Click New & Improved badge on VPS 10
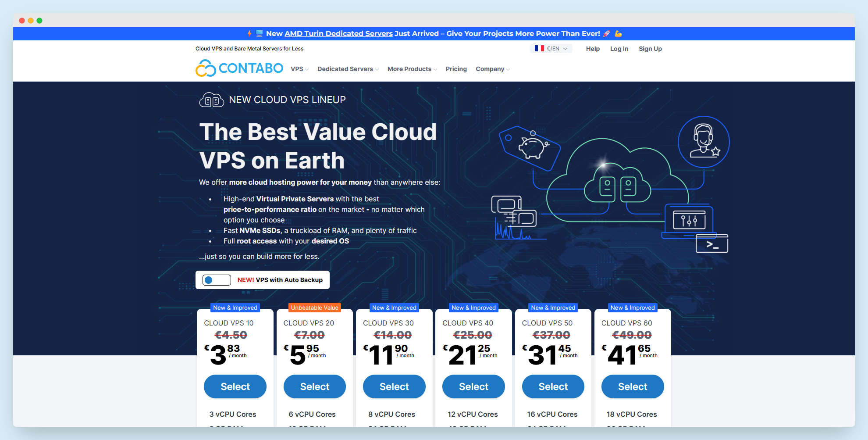 click(235, 308)
